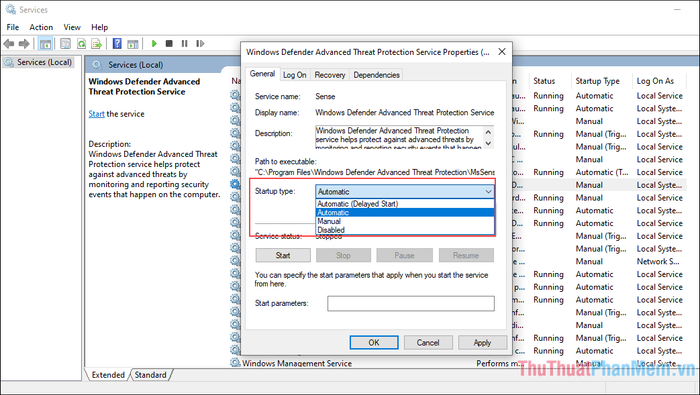Click Apply in the Properties dialog
700x395 pixels.
[482, 342]
